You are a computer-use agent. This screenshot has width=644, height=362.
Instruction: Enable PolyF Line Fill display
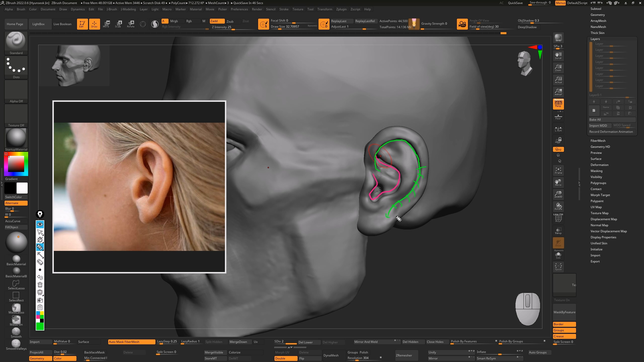pyautogui.click(x=558, y=218)
